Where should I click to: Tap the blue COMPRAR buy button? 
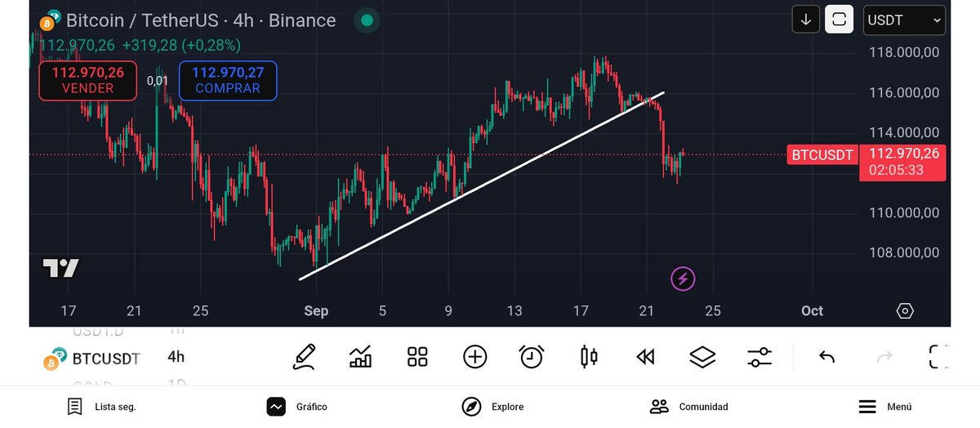[x=228, y=80]
